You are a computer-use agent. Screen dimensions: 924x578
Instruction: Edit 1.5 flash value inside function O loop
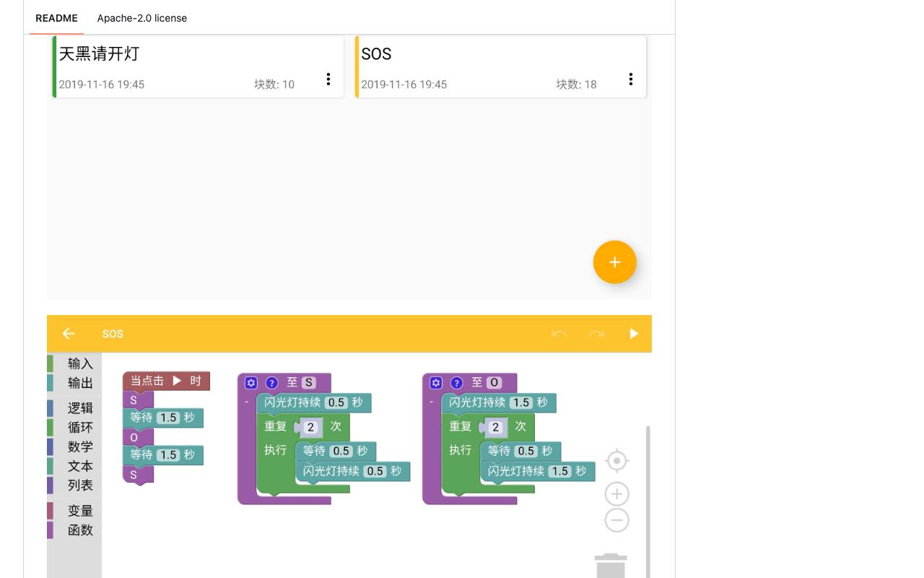click(x=559, y=471)
